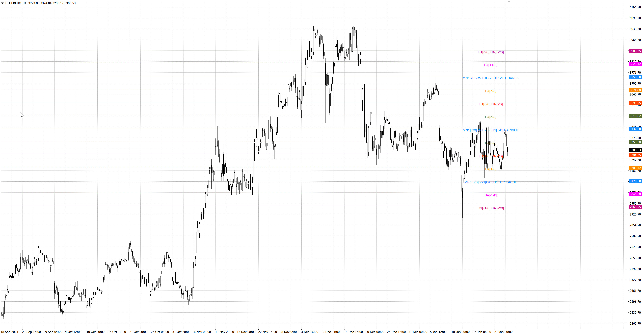Screen dimensions: 644x335
Task: Click the ETHEREUM,H4 chart title text
Action: 16,3
